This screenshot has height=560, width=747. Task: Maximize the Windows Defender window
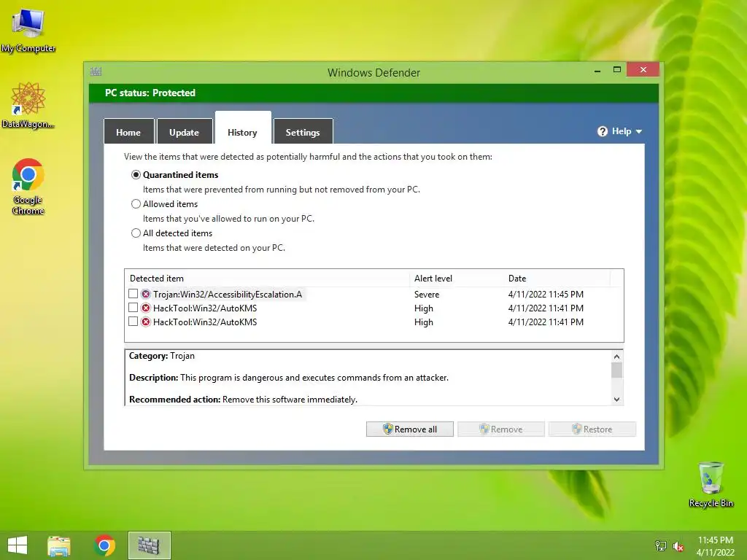pos(617,70)
